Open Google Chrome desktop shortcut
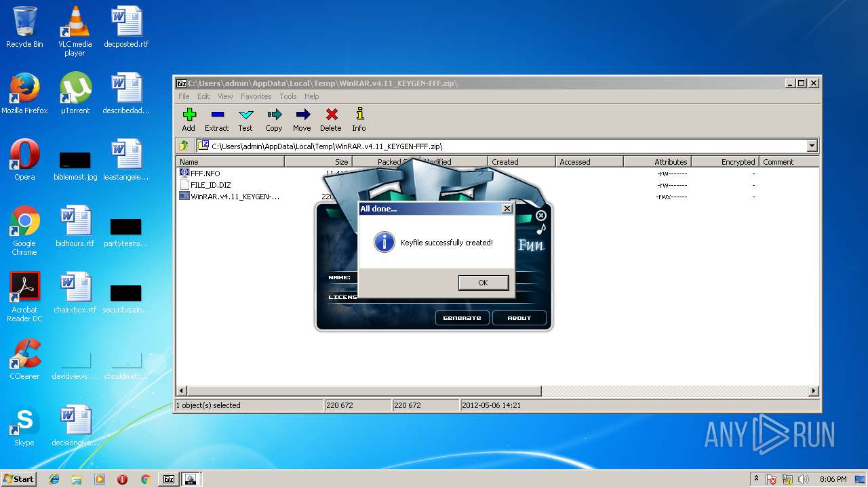Viewport: 868px width, 488px height. click(24, 231)
